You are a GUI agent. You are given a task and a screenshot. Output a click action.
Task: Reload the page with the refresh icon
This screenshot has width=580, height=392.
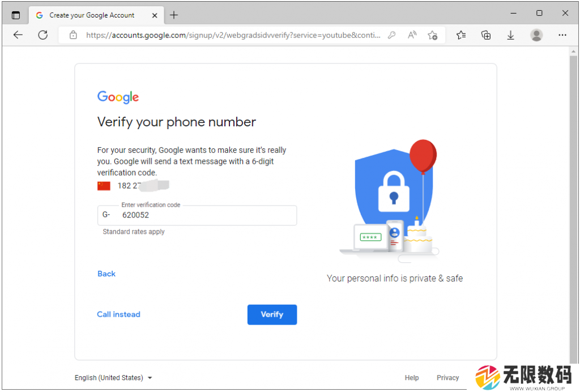pyautogui.click(x=43, y=35)
